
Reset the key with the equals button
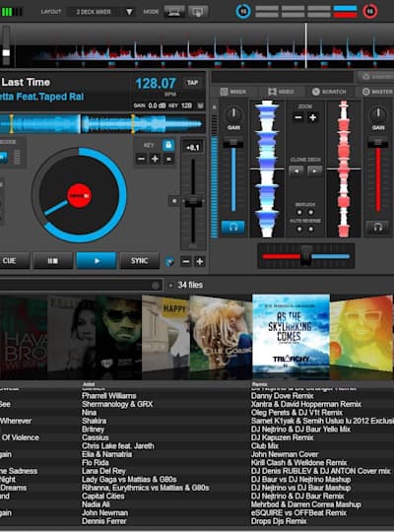(x=168, y=159)
